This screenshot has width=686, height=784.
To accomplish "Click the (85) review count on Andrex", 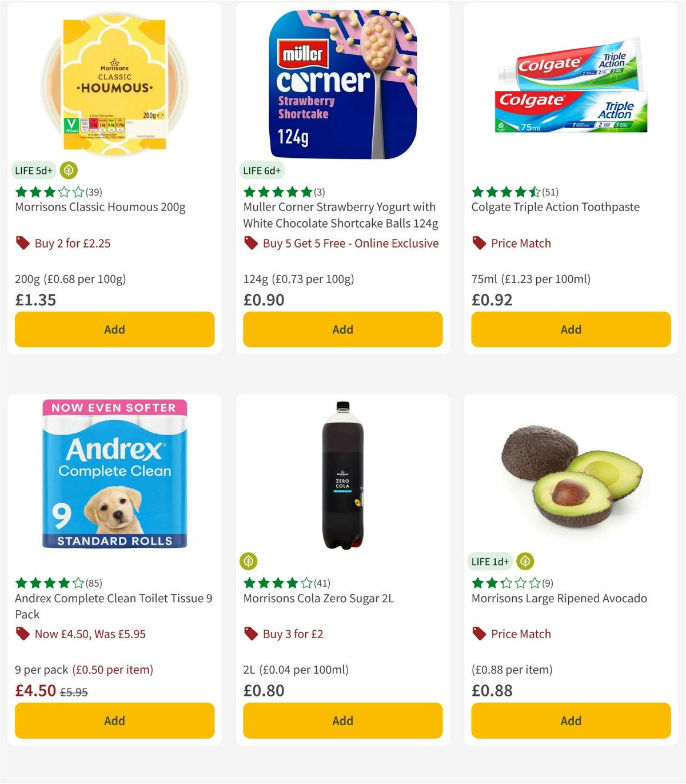I will tap(93, 583).
